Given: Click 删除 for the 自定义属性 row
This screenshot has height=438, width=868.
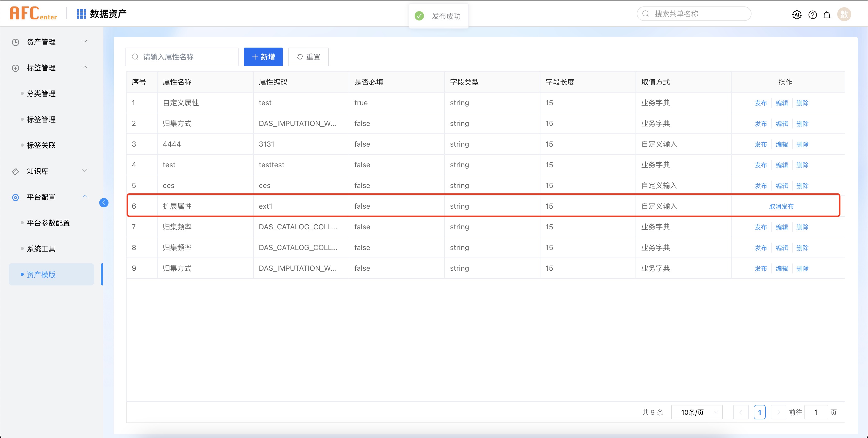Looking at the screenshot, I should [802, 103].
